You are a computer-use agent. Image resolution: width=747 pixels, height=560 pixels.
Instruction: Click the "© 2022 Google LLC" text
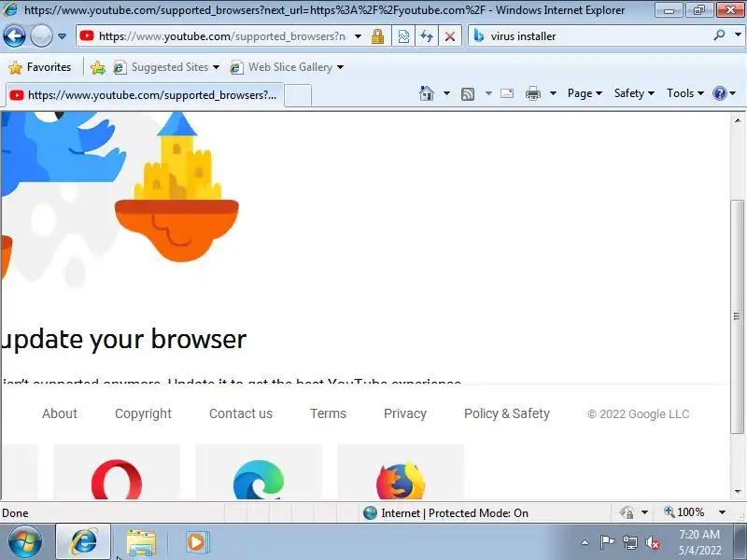(x=638, y=413)
